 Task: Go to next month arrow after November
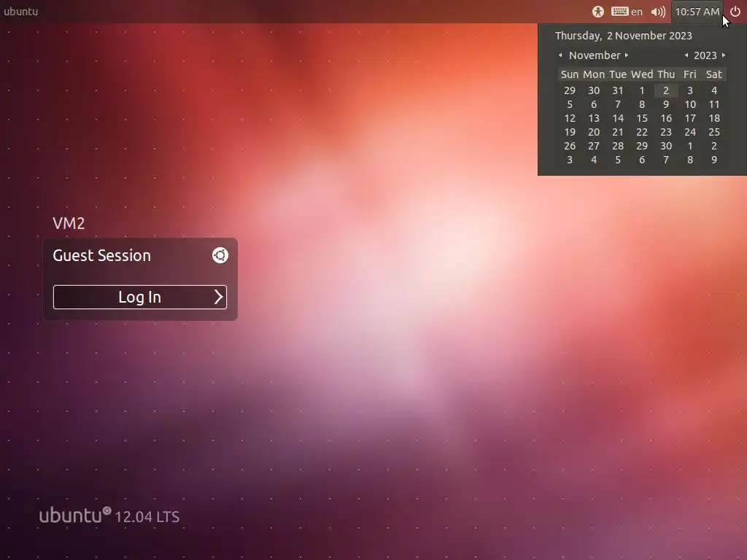tap(627, 55)
